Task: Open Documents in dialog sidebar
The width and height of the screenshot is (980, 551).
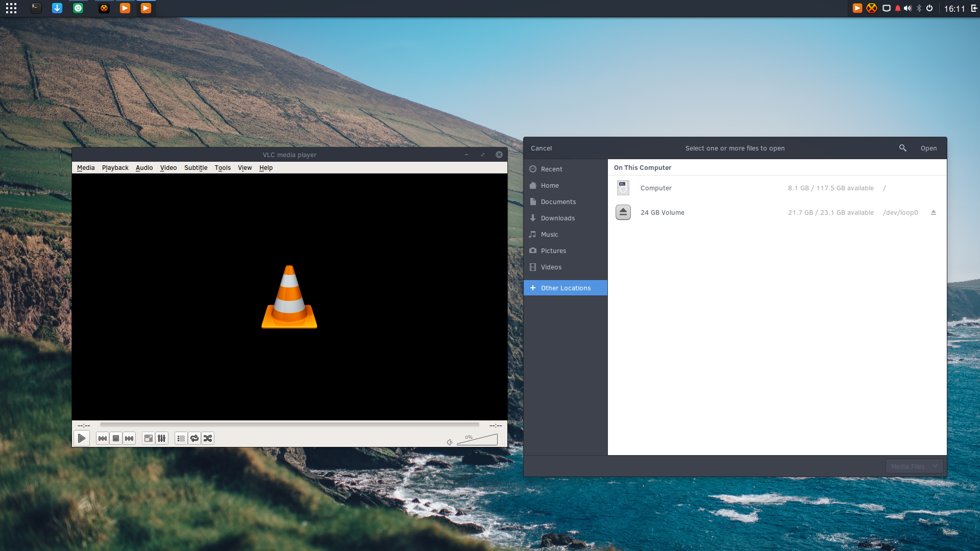Action: pyautogui.click(x=566, y=202)
